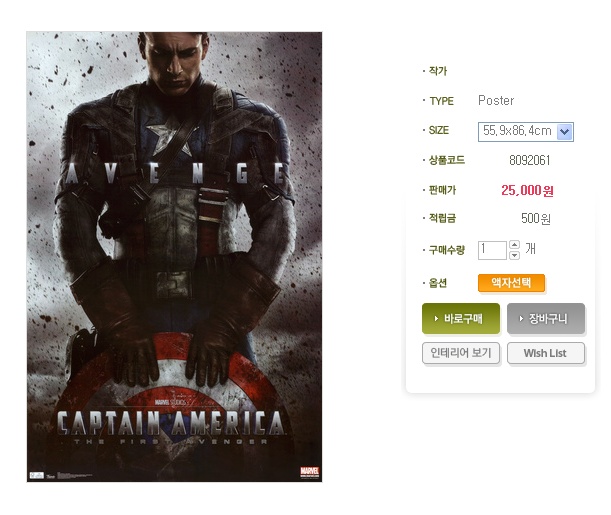
Task: Click the Captain America poster image
Action: pos(174,257)
